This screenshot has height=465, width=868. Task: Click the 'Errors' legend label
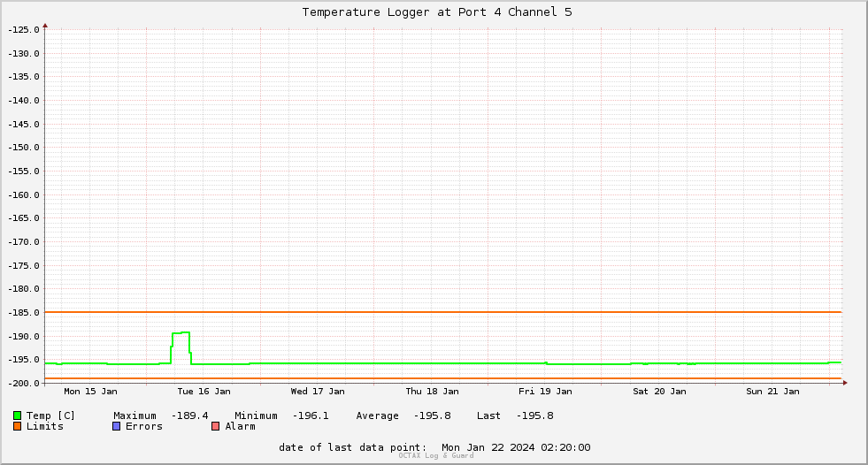point(144,426)
